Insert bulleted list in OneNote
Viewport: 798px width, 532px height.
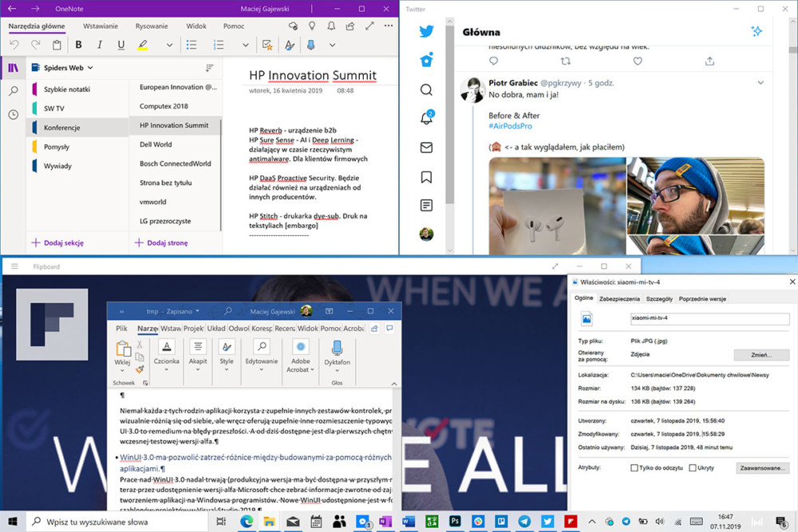tap(192, 45)
